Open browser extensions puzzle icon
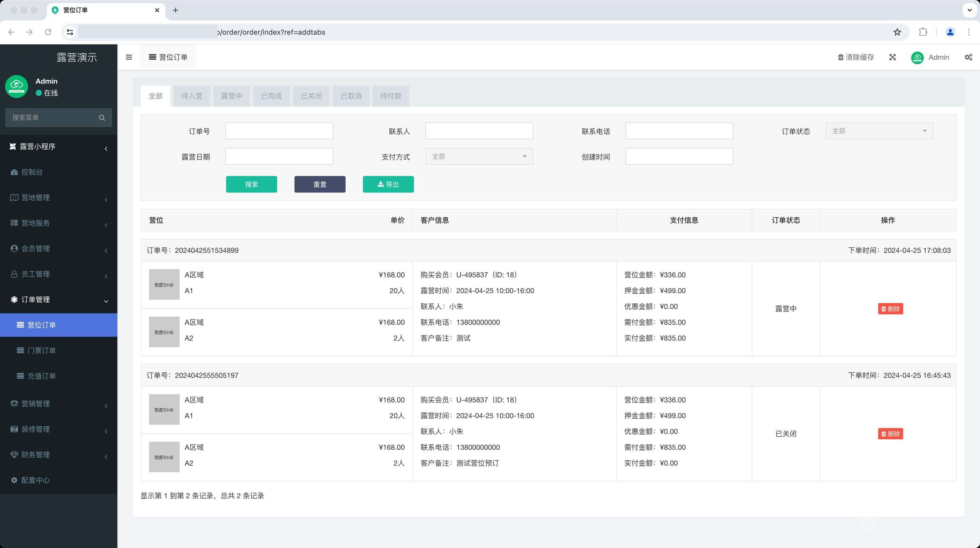The height and width of the screenshot is (548, 980). click(x=923, y=32)
